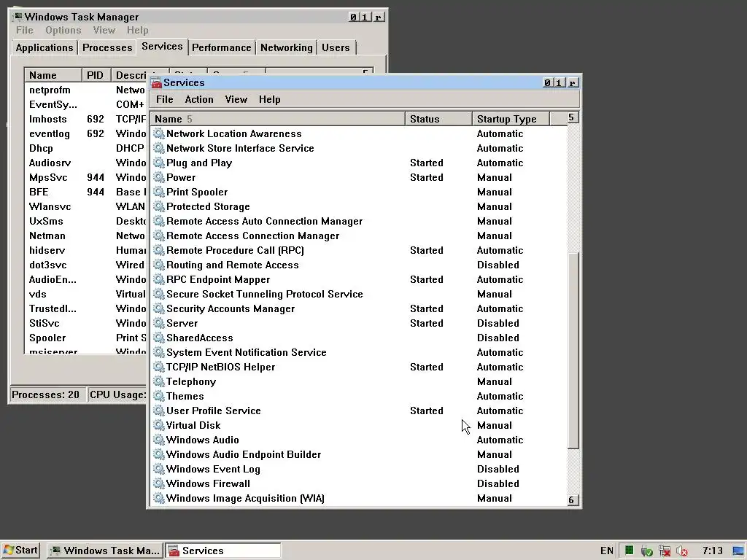Click the Services window title bar icon
The image size is (747, 560).
point(156,83)
